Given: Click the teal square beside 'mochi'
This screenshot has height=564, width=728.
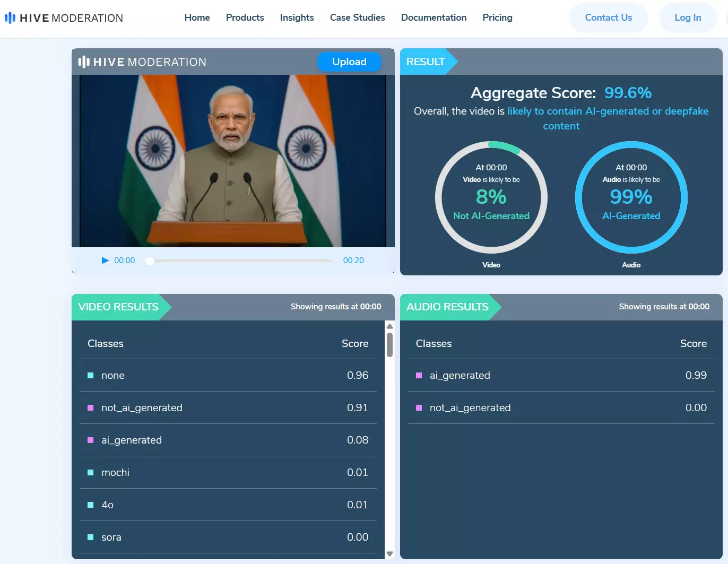Looking at the screenshot, I should (90, 473).
